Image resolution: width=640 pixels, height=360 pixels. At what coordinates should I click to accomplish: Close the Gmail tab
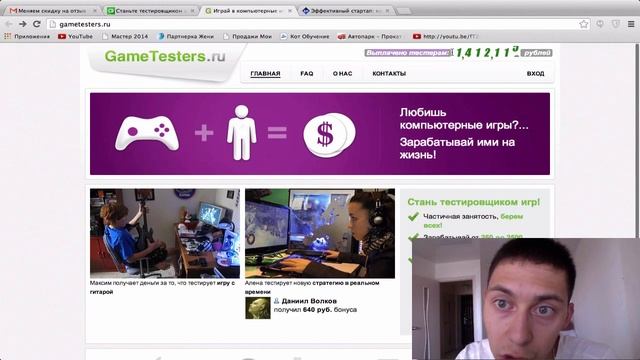[95, 11]
